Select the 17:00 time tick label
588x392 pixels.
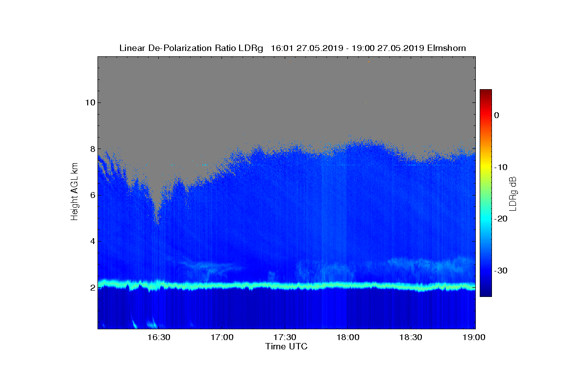pos(221,337)
